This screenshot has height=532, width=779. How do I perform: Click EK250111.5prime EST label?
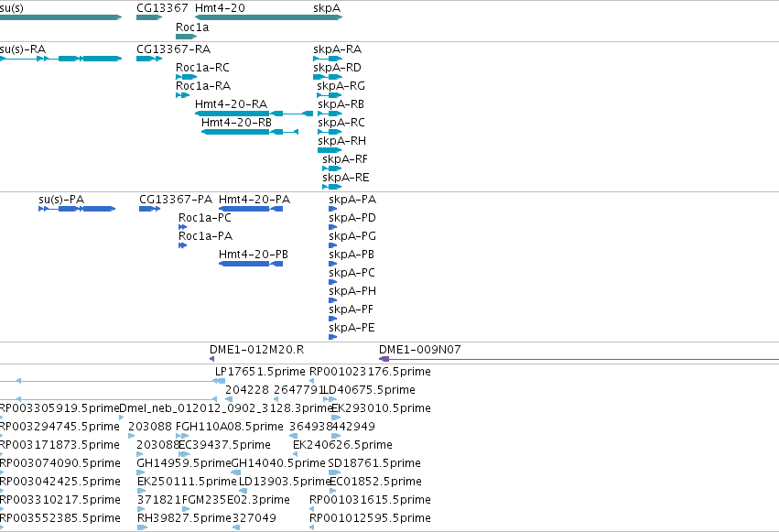click(187, 483)
